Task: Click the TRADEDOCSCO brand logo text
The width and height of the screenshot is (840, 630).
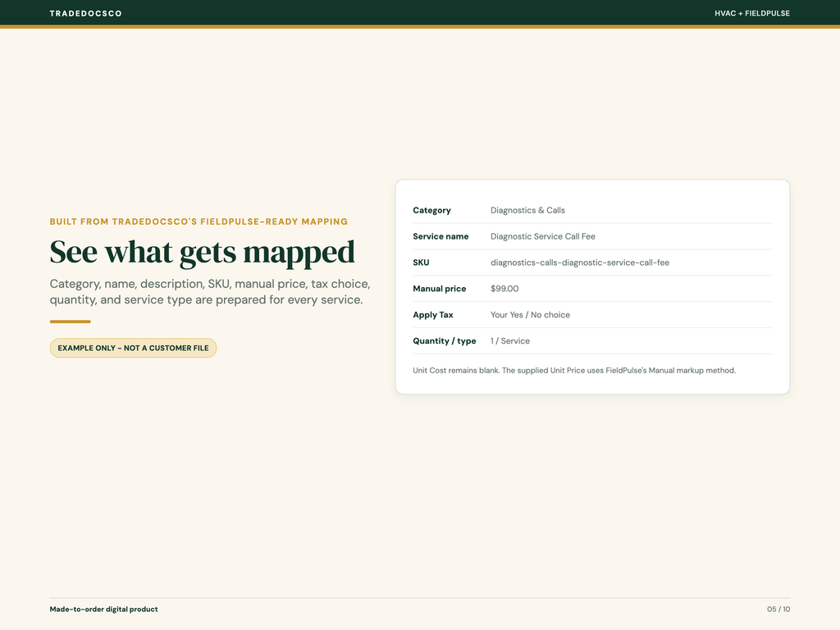Action: click(85, 13)
